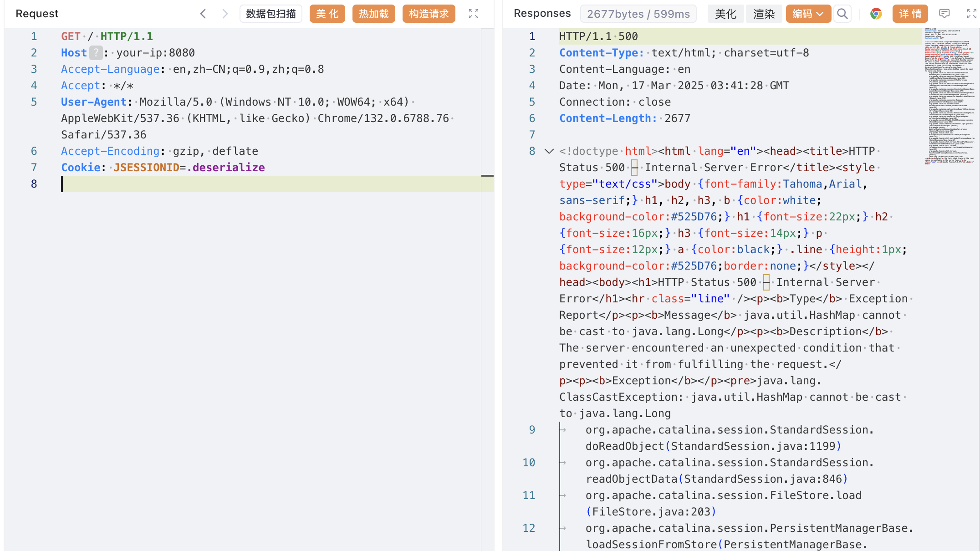Open the 编码 encoding dropdown
980x551 pixels.
point(808,14)
